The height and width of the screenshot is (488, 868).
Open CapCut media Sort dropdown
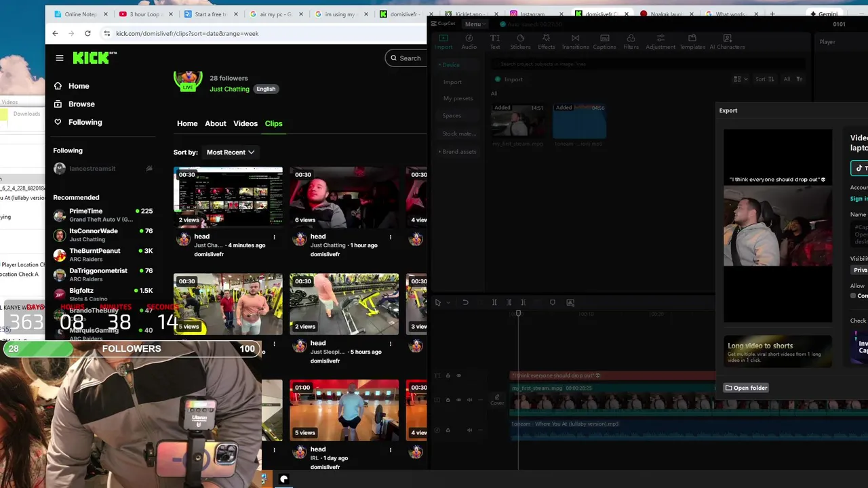tap(764, 79)
